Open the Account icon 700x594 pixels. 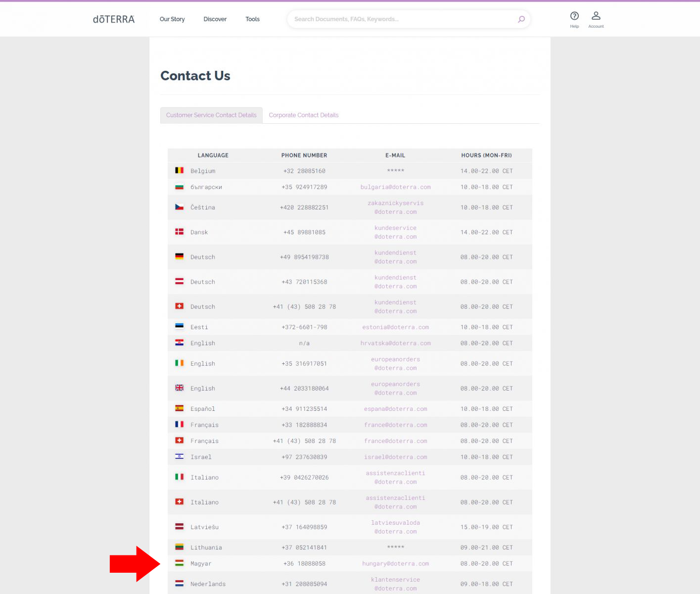(596, 19)
